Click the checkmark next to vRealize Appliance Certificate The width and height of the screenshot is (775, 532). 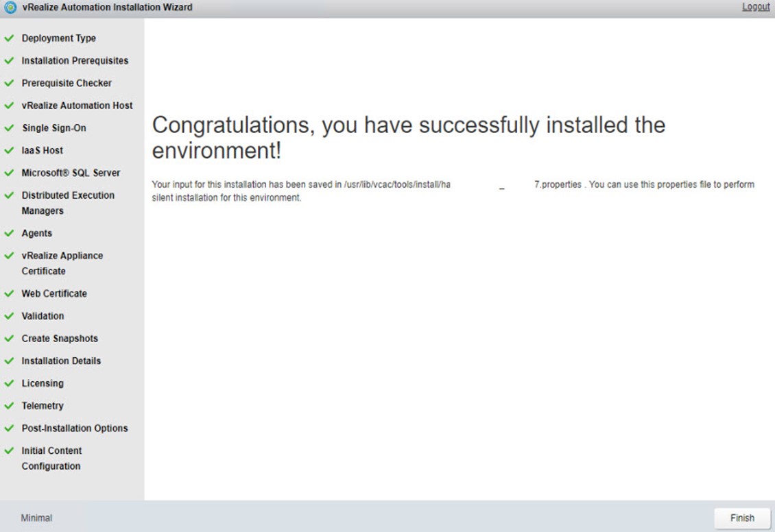click(x=9, y=256)
